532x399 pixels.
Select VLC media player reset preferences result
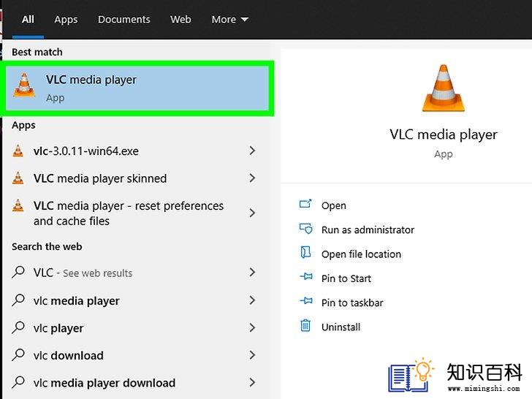click(x=129, y=213)
